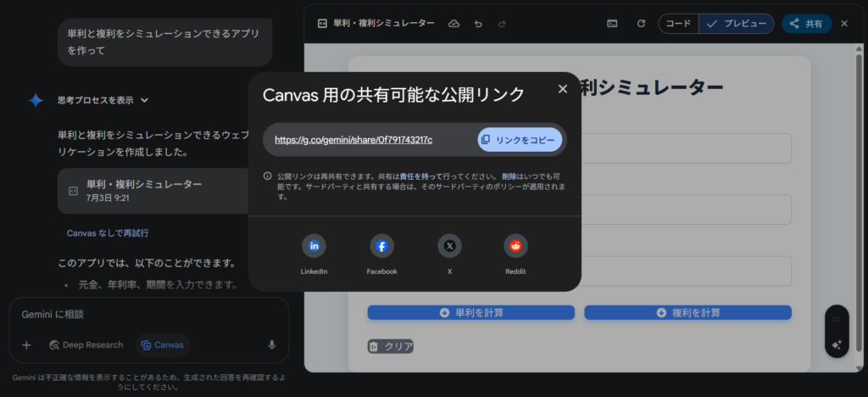Open the 削除 link in the notice

509,176
